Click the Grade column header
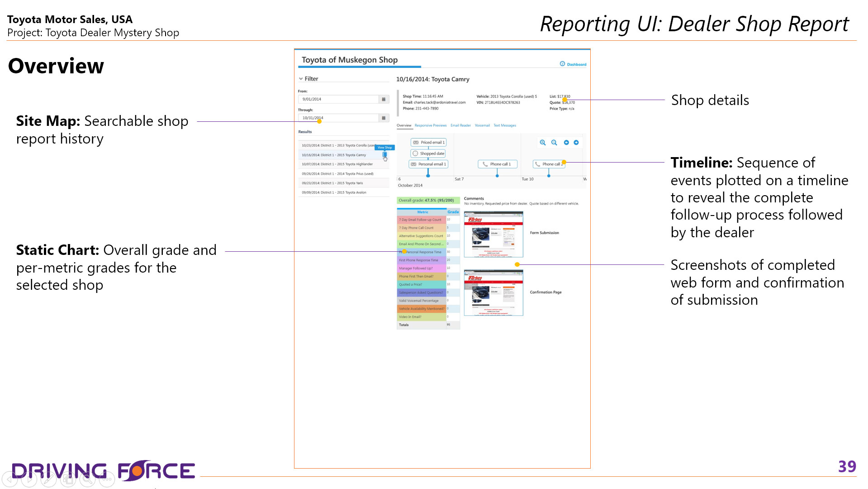 tap(453, 212)
